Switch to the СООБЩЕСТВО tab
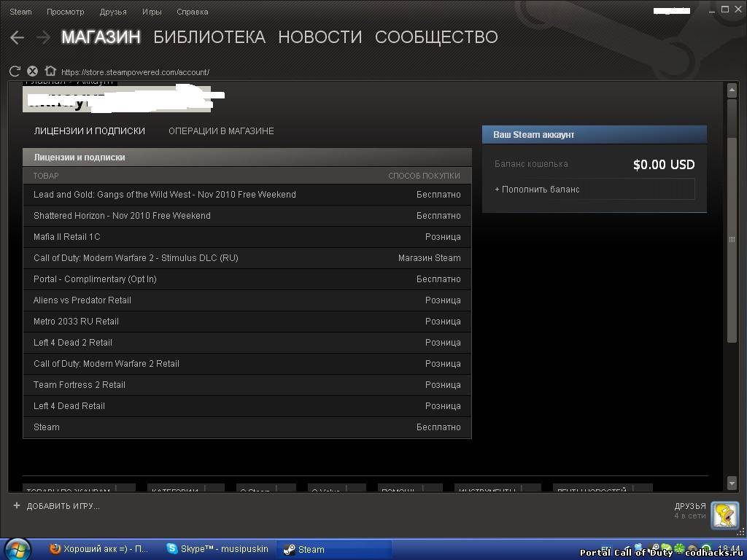Image resolution: width=747 pixels, height=560 pixels. point(436,37)
